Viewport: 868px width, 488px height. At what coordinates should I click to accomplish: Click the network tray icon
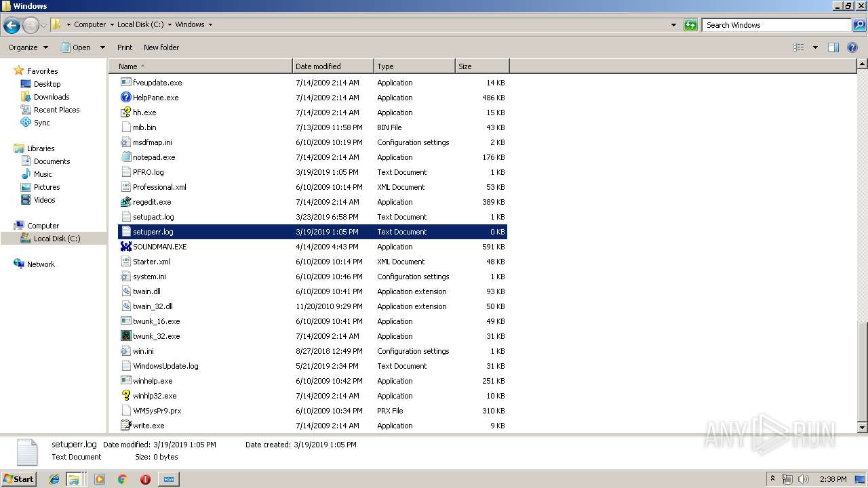(787, 479)
